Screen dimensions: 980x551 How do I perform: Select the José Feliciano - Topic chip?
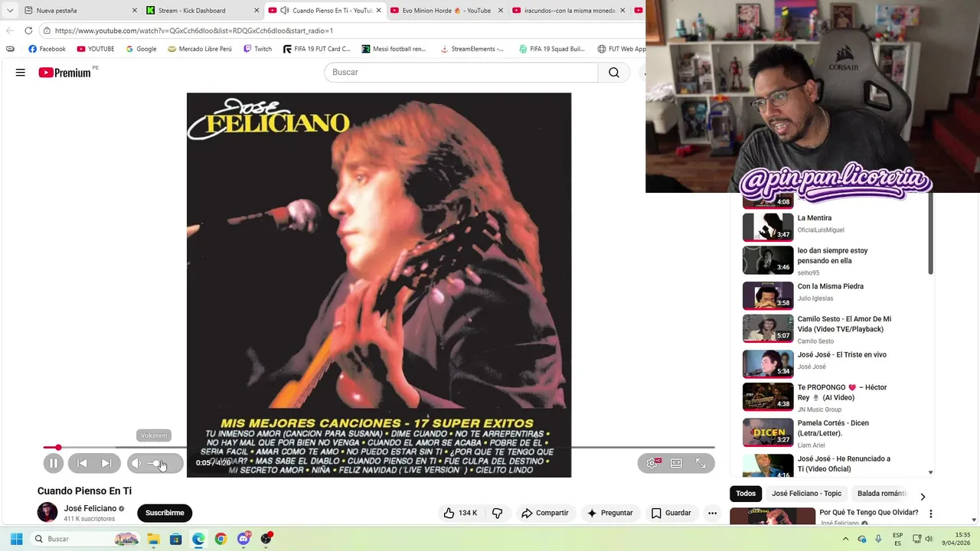(806, 494)
